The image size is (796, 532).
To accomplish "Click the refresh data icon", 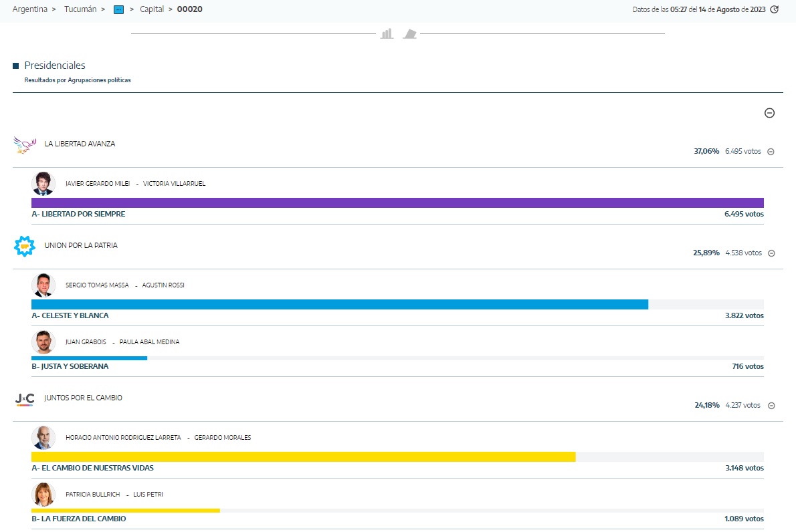I will pos(774,9).
